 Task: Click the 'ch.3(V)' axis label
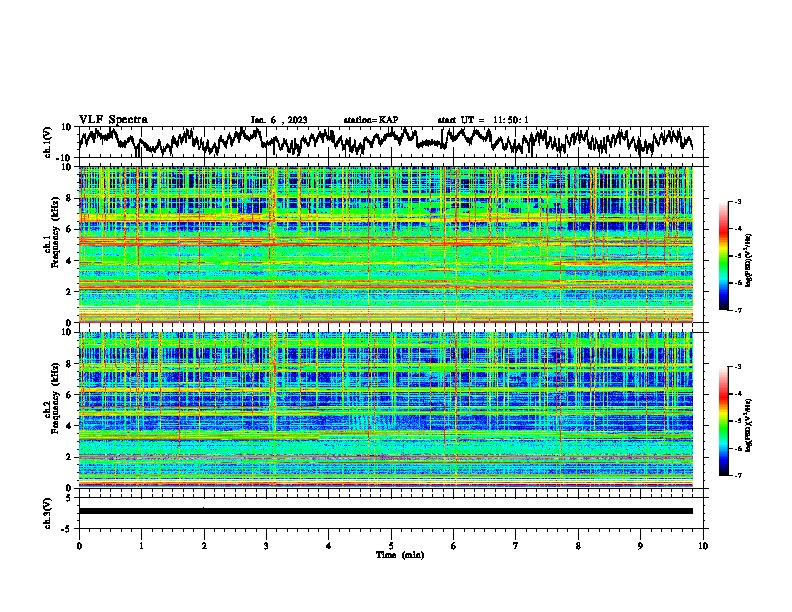[x=48, y=513]
